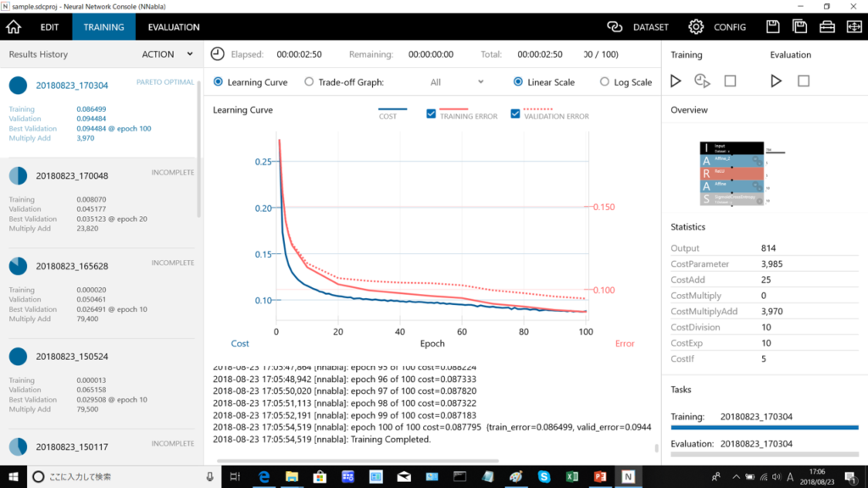The height and width of the screenshot is (488, 868).
Task: Open File Explorer from taskbar
Action: click(x=292, y=476)
